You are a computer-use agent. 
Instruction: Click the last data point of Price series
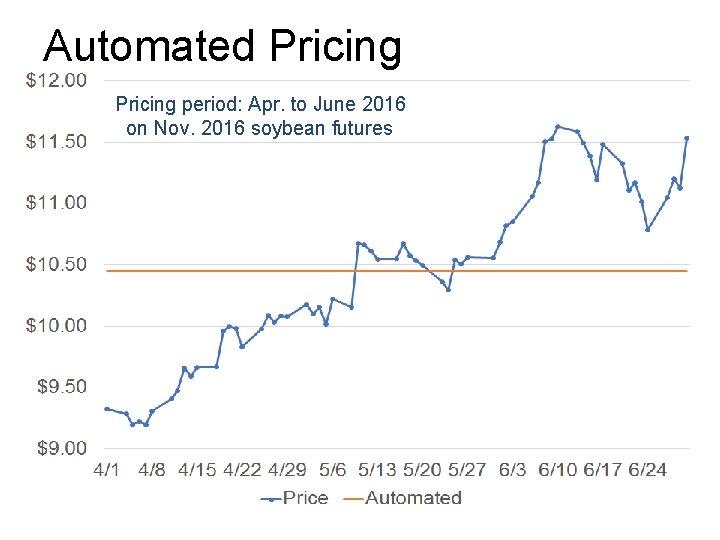pyautogui.click(x=687, y=138)
